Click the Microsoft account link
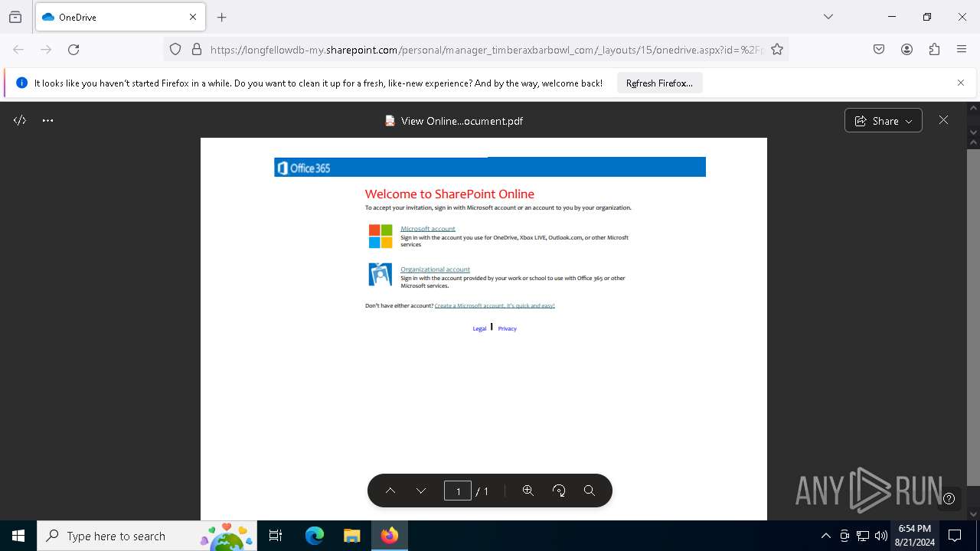The image size is (980, 551). pyautogui.click(x=427, y=229)
